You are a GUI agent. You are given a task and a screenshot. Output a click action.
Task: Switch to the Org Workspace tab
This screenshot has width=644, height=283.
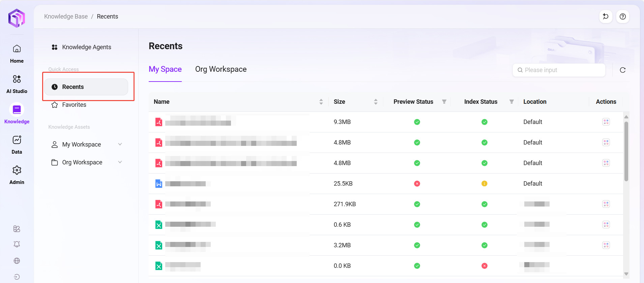point(221,69)
